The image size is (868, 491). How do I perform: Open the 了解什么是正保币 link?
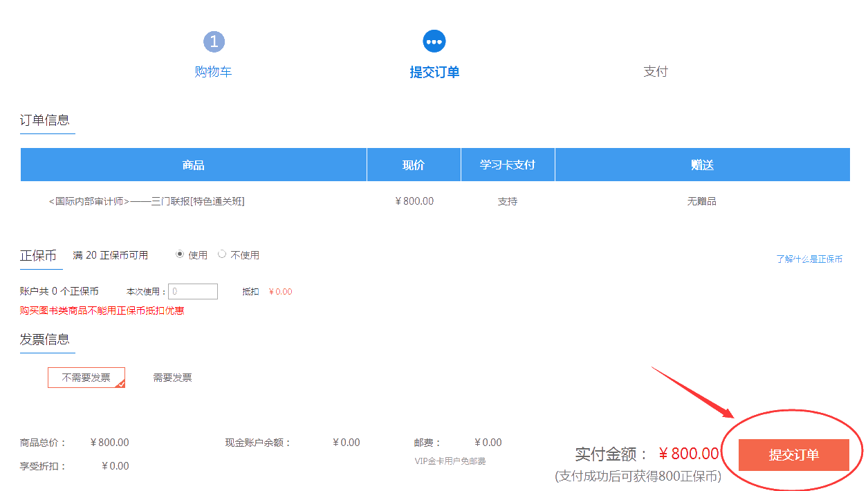[x=809, y=259]
